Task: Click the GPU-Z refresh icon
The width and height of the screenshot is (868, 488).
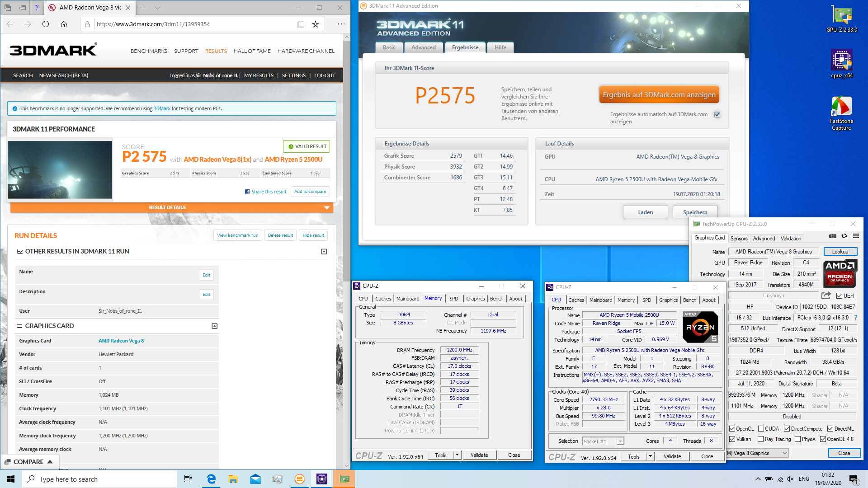Action: 844,236
